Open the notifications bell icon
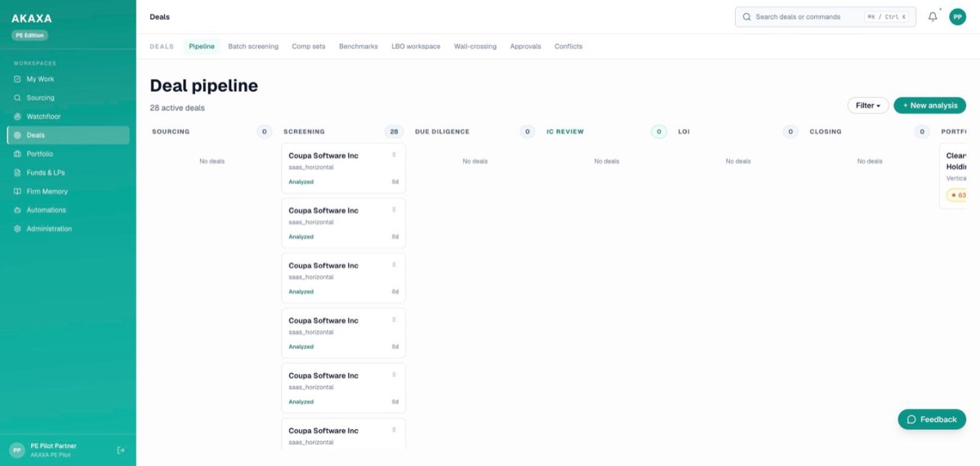 click(x=933, y=16)
